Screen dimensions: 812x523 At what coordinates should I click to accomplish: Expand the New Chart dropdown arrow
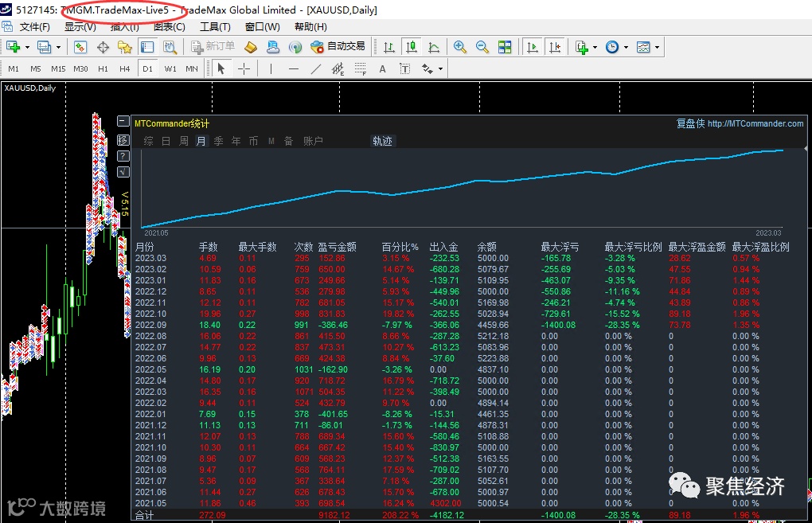pyautogui.click(x=27, y=48)
